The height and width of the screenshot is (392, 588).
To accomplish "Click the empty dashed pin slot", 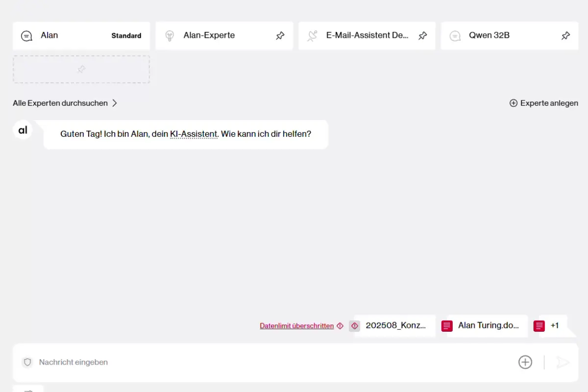I will tap(81, 70).
